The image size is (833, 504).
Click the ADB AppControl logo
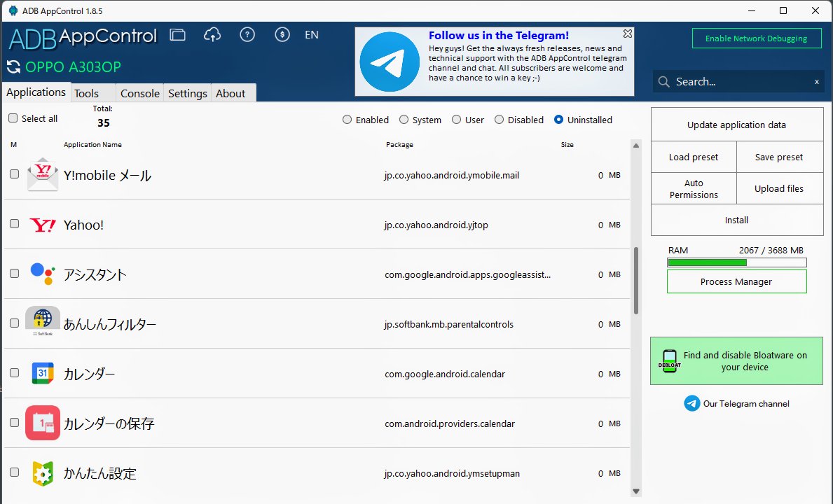(83, 38)
